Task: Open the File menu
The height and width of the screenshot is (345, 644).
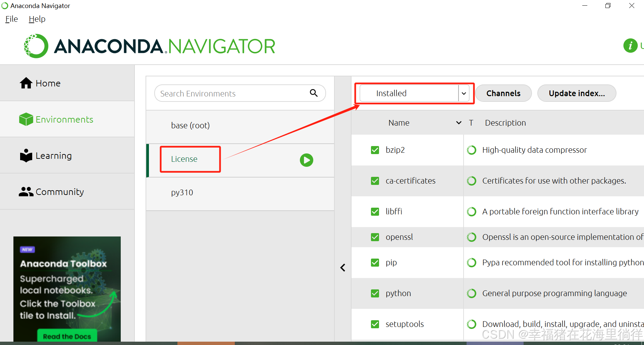Action: click(x=11, y=19)
